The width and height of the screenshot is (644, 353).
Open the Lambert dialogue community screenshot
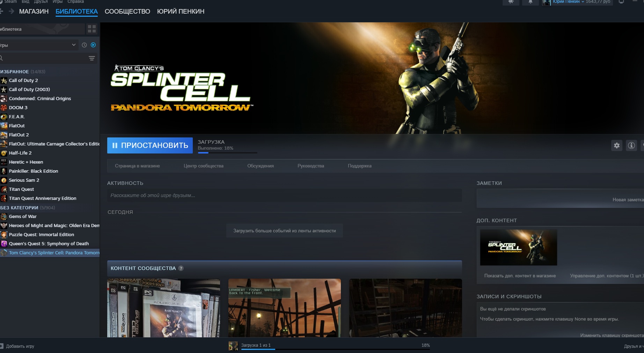tap(285, 308)
